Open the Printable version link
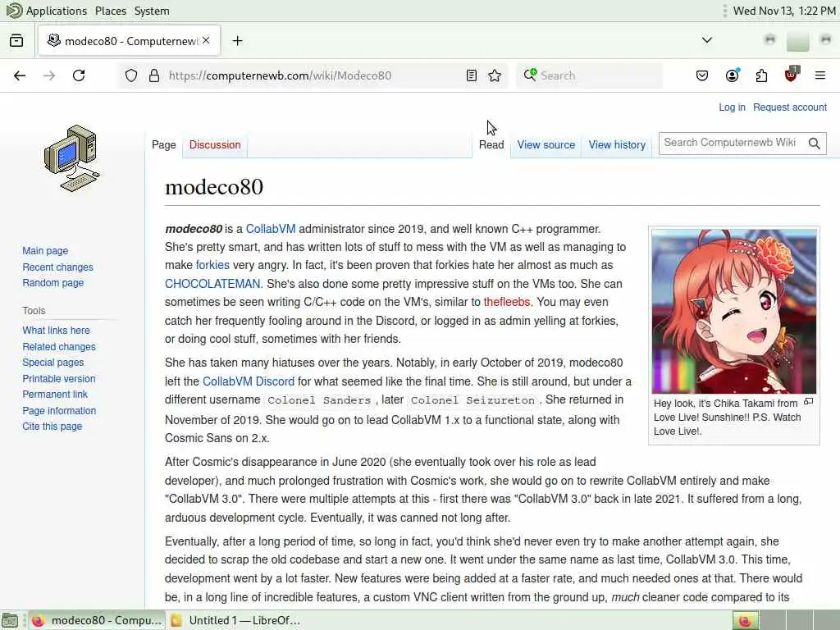This screenshot has width=840, height=630. click(58, 378)
